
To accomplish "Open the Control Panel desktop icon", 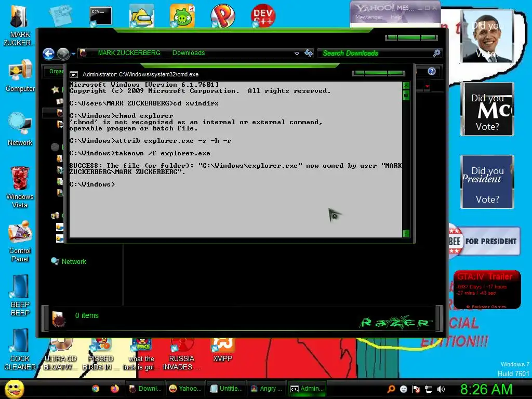I will [20, 242].
